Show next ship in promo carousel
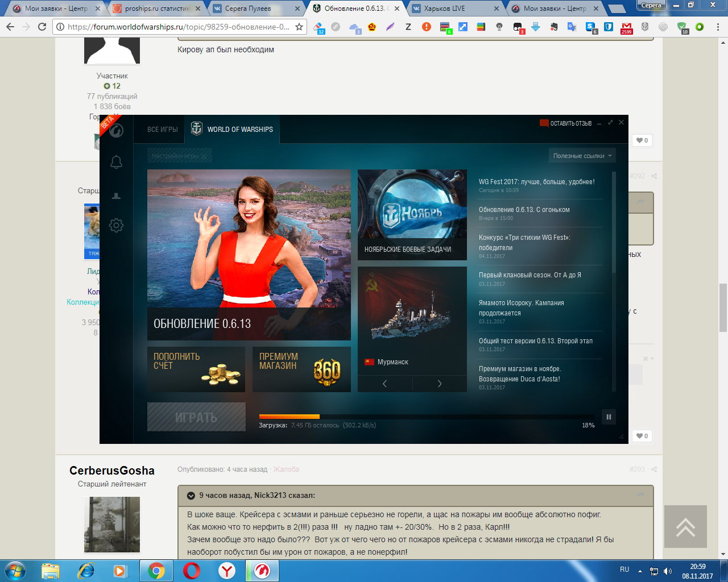 pyautogui.click(x=440, y=384)
